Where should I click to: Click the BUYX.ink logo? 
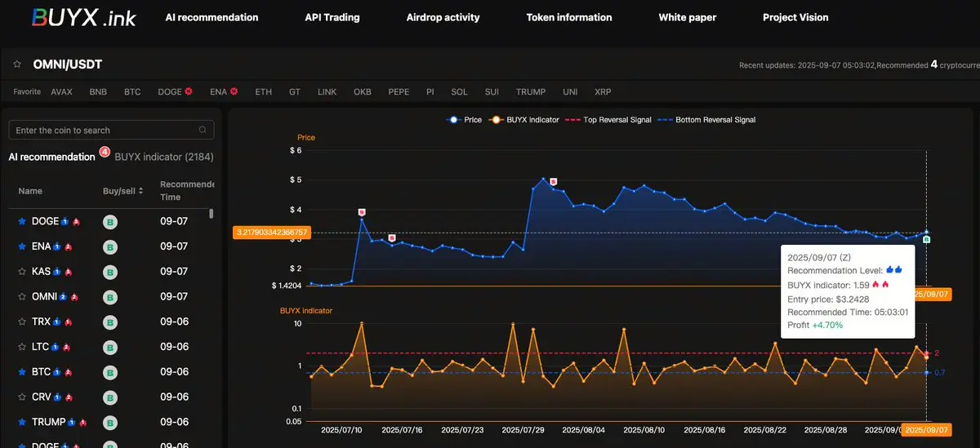(x=82, y=16)
